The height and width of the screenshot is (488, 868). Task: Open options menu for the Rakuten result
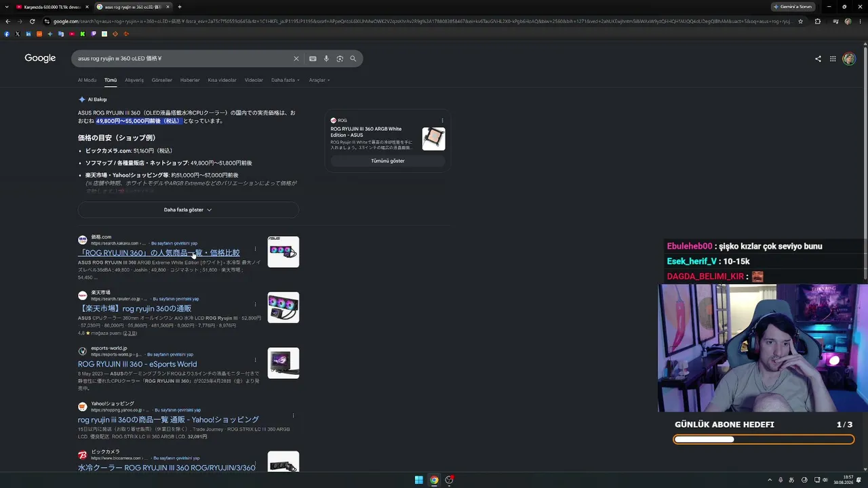click(x=255, y=304)
